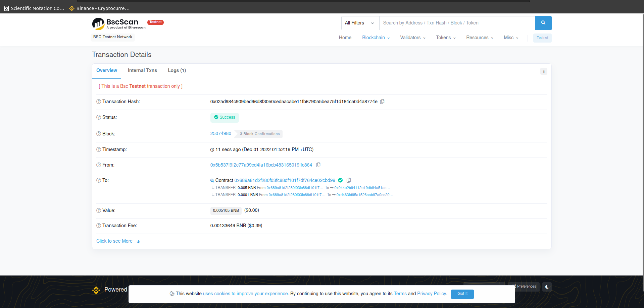Image resolution: width=644 pixels, height=308 pixels.
Task: Expand the Blockchain navigation menu
Action: pyautogui.click(x=376, y=38)
